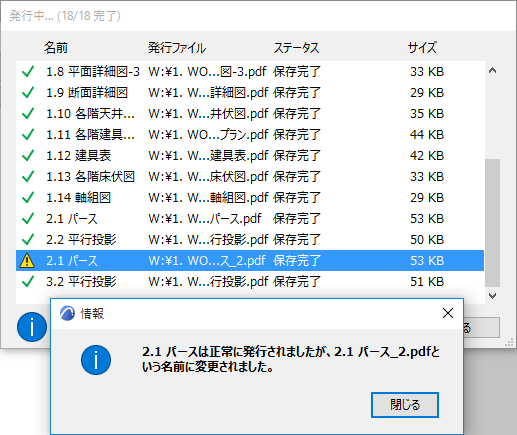The width and height of the screenshot is (517, 435).
Task: Click the message text about 2.1 パース_2.pdf renaming
Action: (x=291, y=359)
